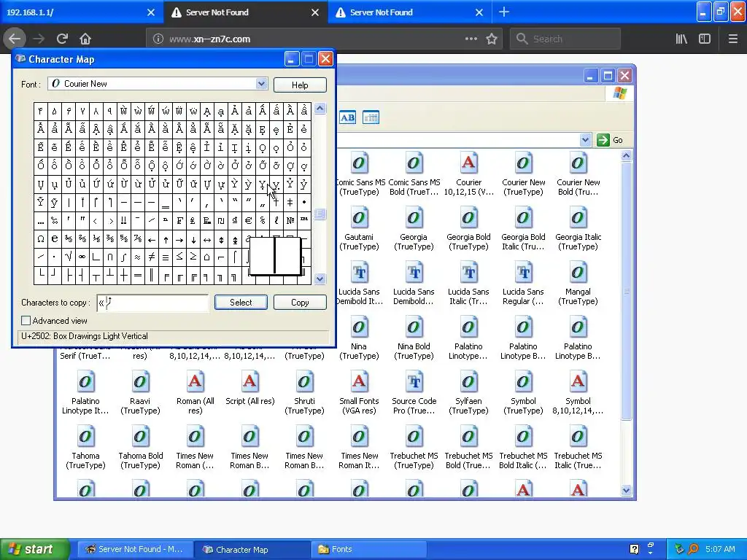Select the euro sign character in grid
Image resolution: width=747 pixels, height=560 pixels.
[x=248, y=220]
